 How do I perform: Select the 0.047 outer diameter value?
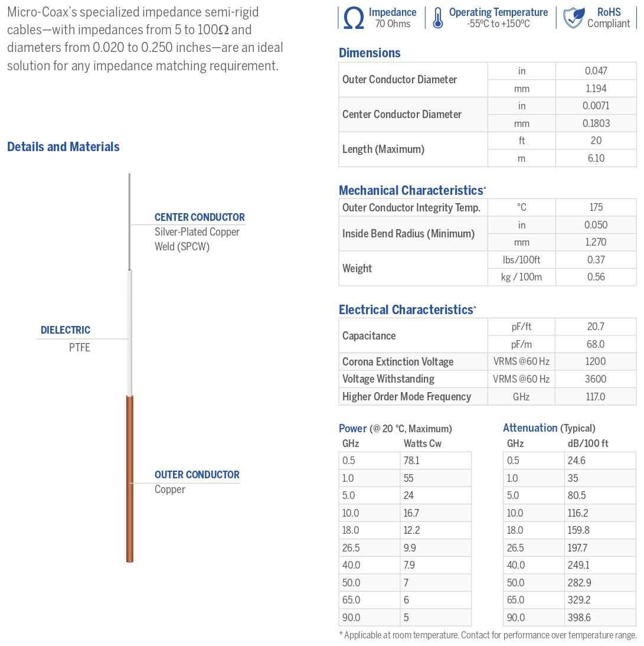[596, 71]
